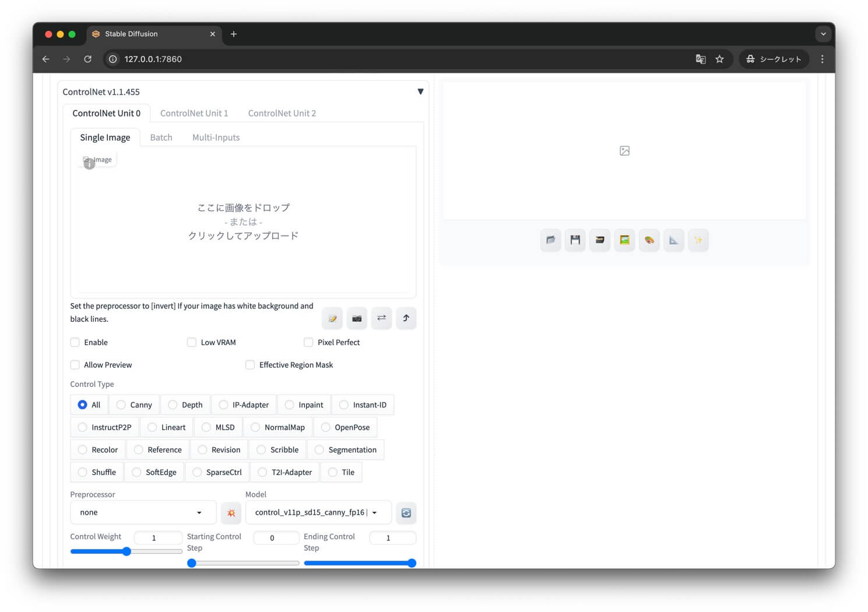This screenshot has height=612, width=868.
Task: Pick SoftEdge control type
Action: point(154,472)
